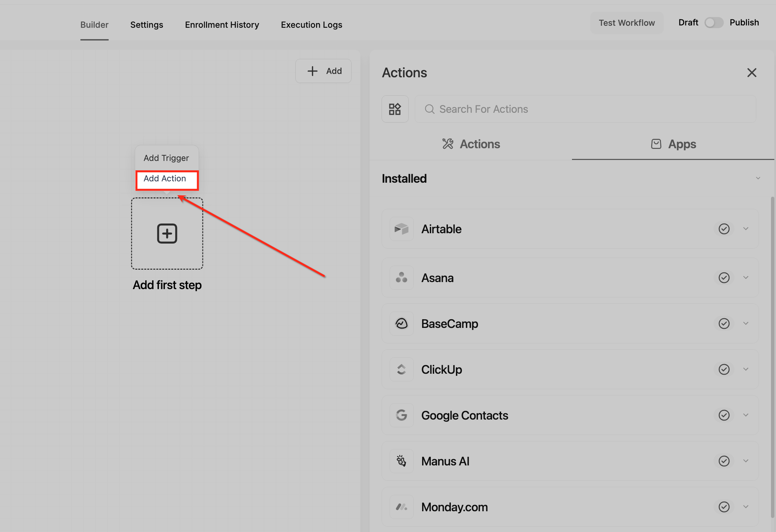Click plus icon in Add first step box
The image size is (776, 532).
pos(167,234)
